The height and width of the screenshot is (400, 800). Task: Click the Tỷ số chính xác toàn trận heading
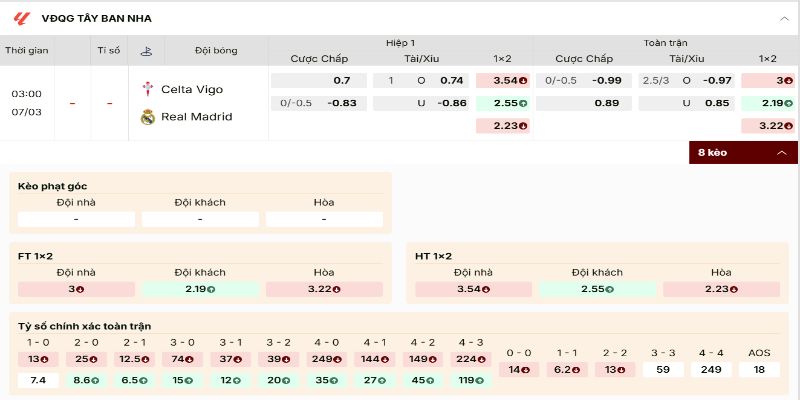(x=84, y=327)
